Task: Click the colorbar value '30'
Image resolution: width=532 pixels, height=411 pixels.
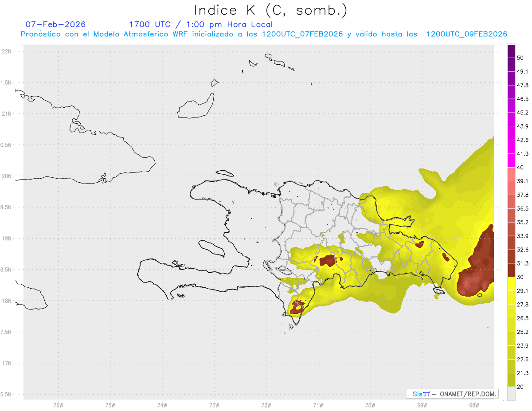Action: tap(520, 277)
